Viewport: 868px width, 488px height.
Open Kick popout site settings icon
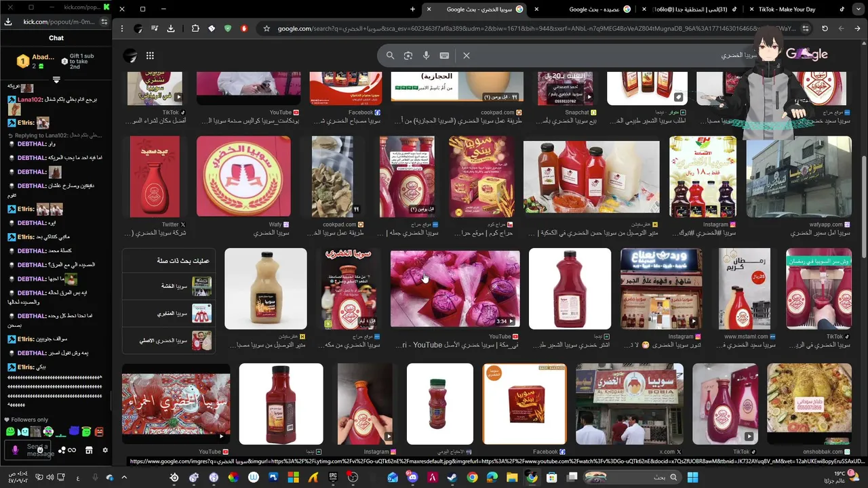click(x=104, y=22)
